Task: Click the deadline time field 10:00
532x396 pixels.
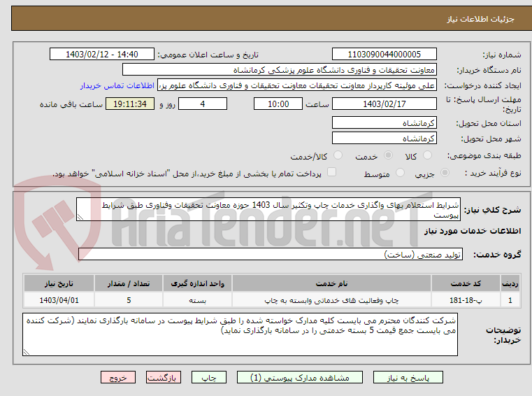Action: click(x=278, y=104)
